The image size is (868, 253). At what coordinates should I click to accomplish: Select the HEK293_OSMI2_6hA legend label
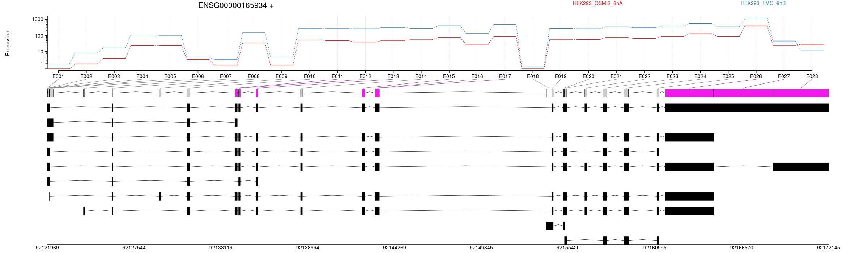pyautogui.click(x=597, y=3)
